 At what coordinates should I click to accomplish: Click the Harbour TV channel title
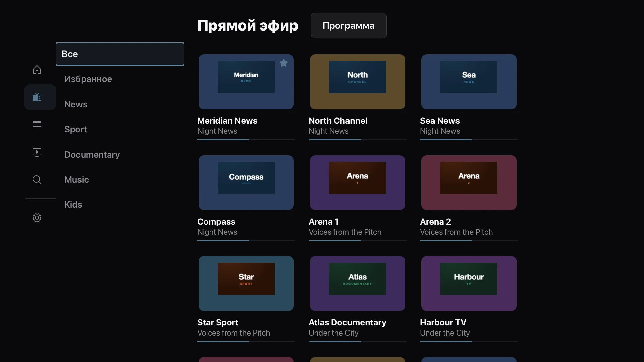pos(443,322)
